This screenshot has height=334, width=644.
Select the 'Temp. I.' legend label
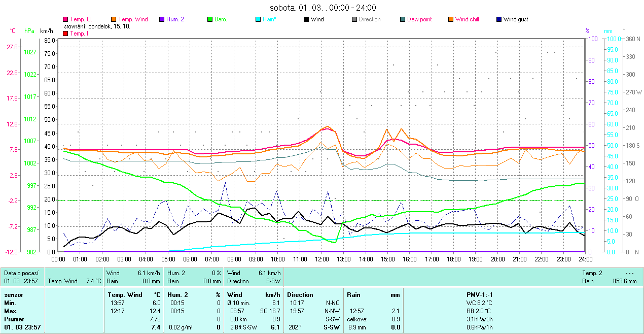[x=80, y=34]
